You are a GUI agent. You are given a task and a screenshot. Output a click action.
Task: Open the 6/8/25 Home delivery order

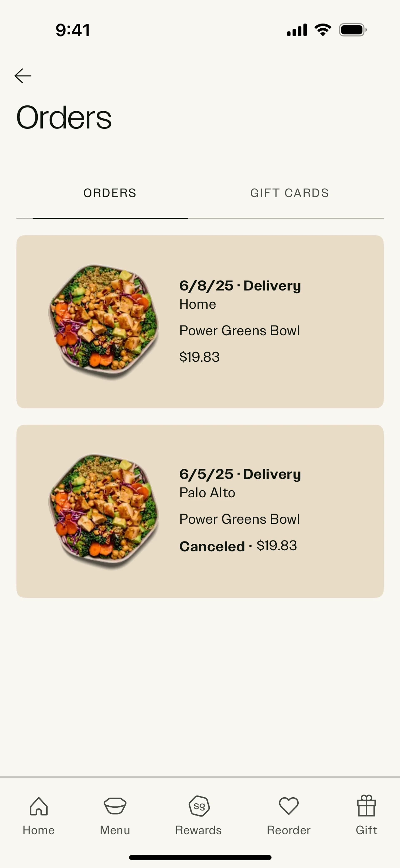click(200, 322)
